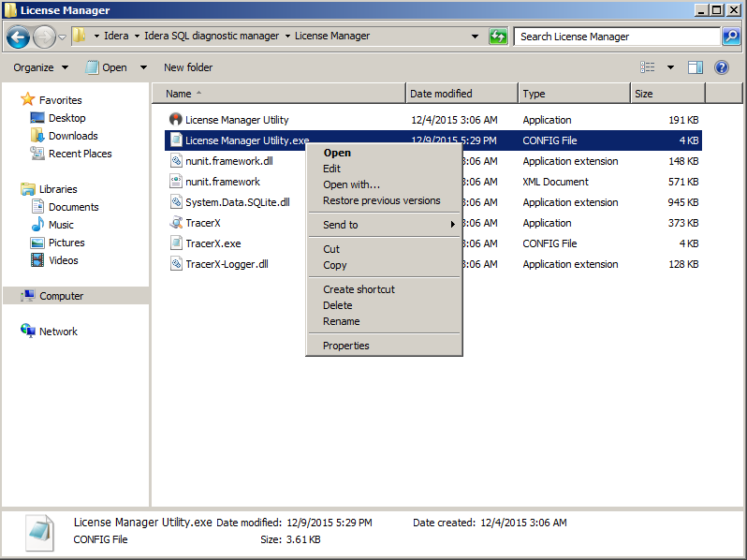
Task: Click the Back navigation arrow button
Action: (18, 37)
